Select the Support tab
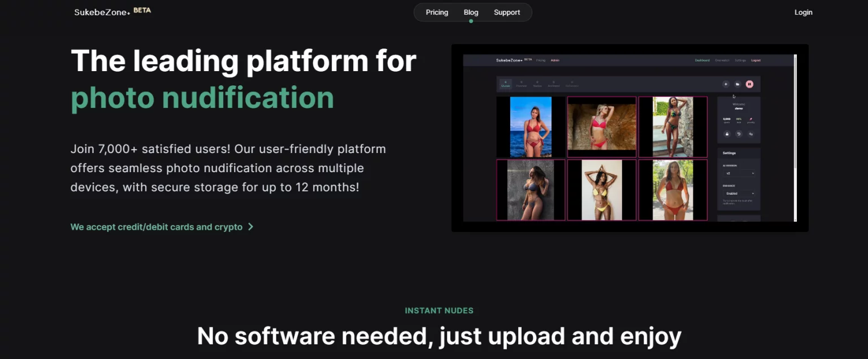 (x=507, y=12)
